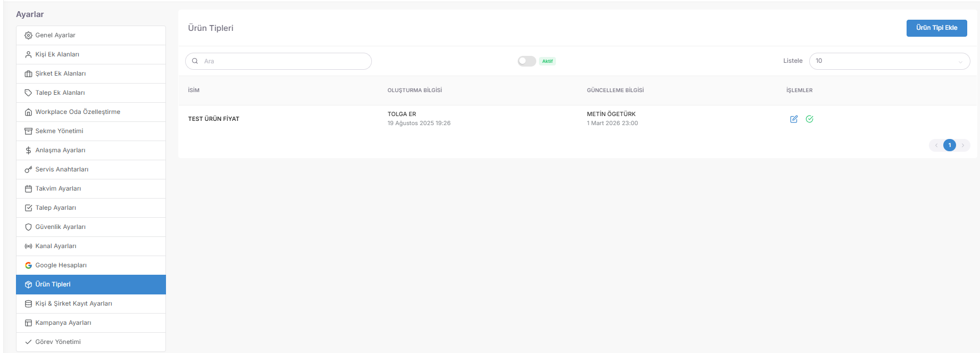Open Genel Ayarlar menu item
The image size is (980, 353).
click(91, 35)
